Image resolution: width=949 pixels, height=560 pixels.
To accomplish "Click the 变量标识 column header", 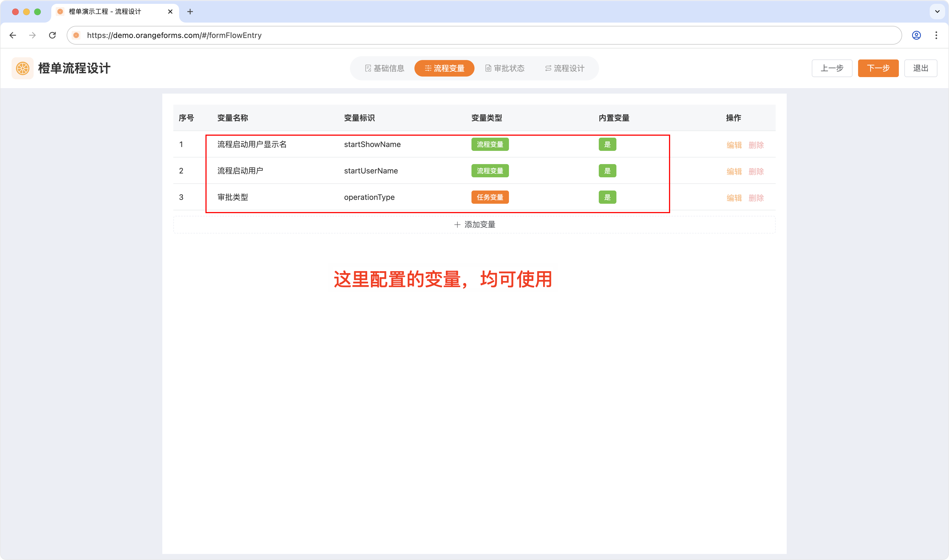I will [x=359, y=118].
